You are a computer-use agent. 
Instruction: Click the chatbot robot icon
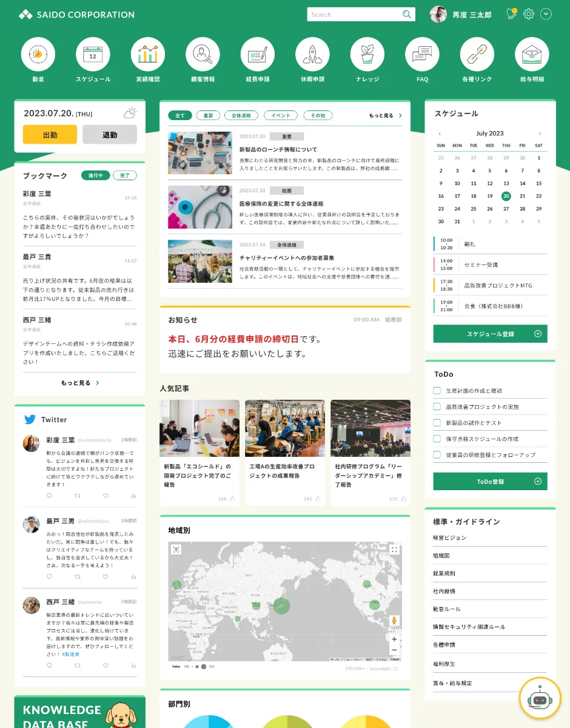[x=540, y=698]
